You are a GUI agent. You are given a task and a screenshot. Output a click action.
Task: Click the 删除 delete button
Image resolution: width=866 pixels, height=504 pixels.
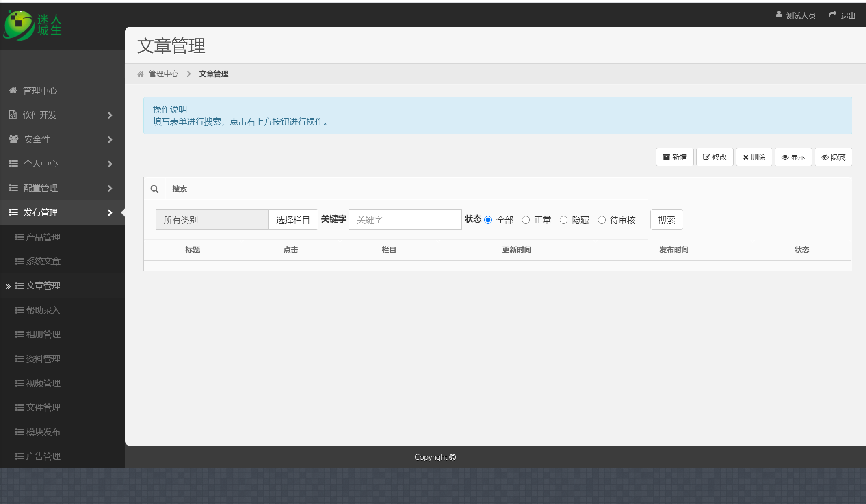coord(754,157)
